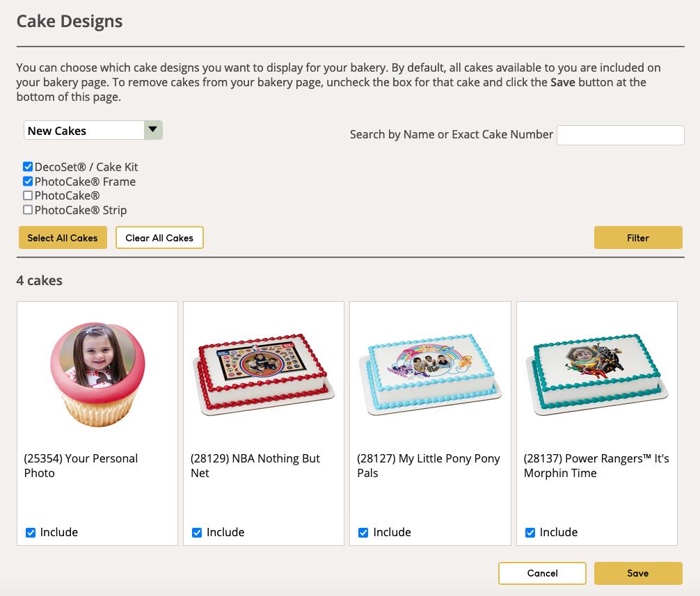The height and width of the screenshot is (596, 700).
Task: Open the My Little Pony Pony Pals cake image
Action: pos(430,375)
